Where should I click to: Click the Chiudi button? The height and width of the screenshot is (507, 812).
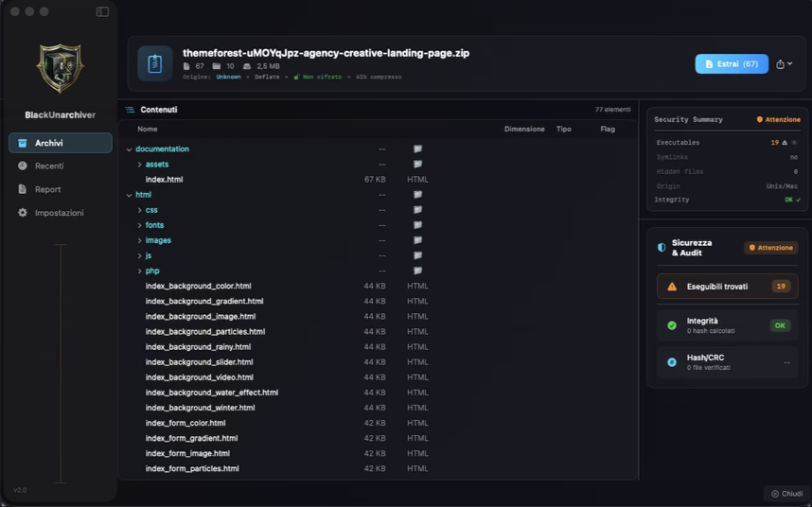[x=786, y=494]
